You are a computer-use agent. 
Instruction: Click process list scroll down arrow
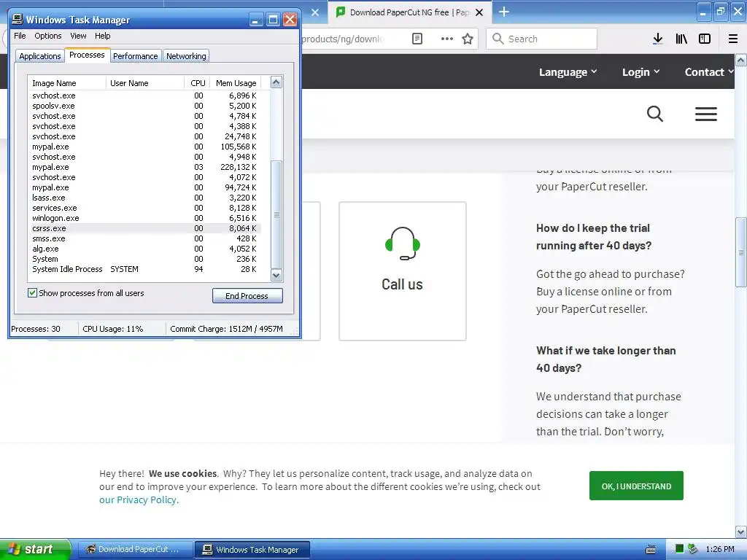point(276,275)
